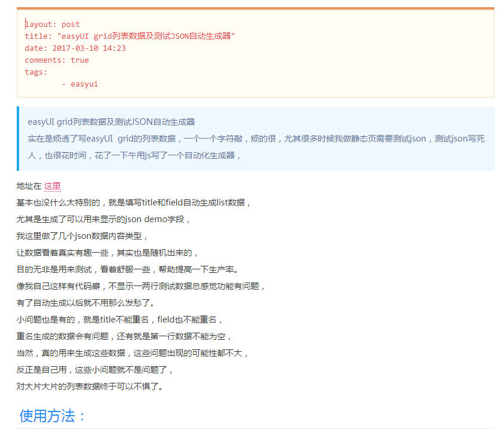Click line 尤其是生成了可以用来显示的json demo字段
This screenshot has width=504, height=433.
[x=103, y=219]
